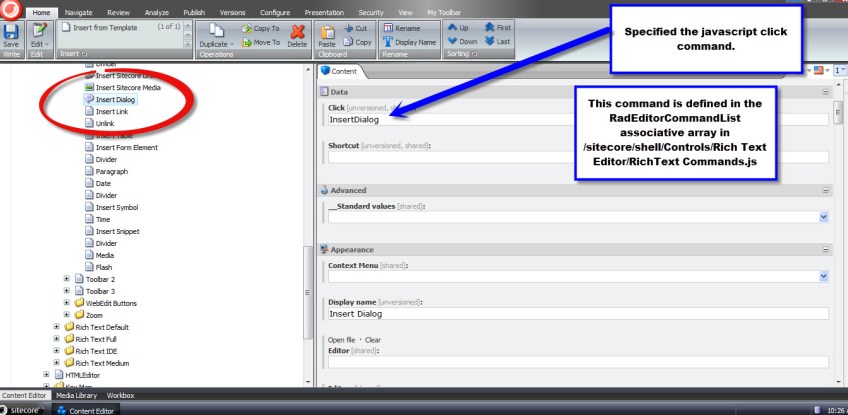Open the Standard values dropdown
Viewport: 848px width, 415px height.
coord(823,216)
